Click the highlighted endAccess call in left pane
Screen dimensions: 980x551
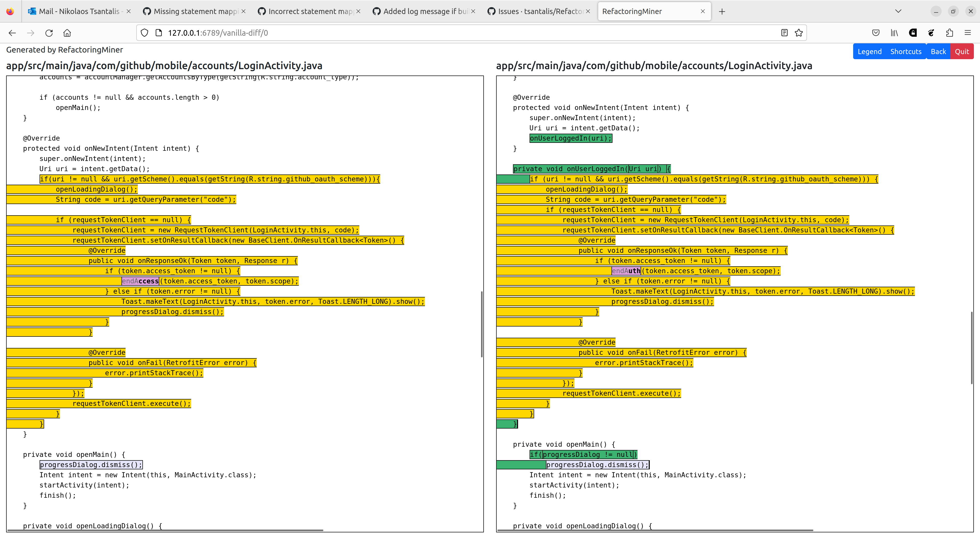(x=140, y=281)
